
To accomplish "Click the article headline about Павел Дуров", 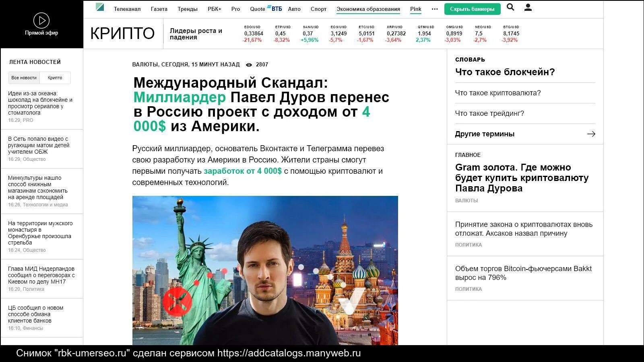I will 261,104.
